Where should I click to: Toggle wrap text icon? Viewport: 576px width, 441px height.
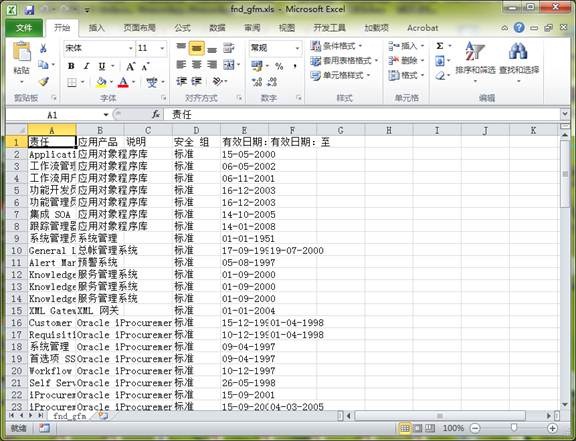click(229, 48)
